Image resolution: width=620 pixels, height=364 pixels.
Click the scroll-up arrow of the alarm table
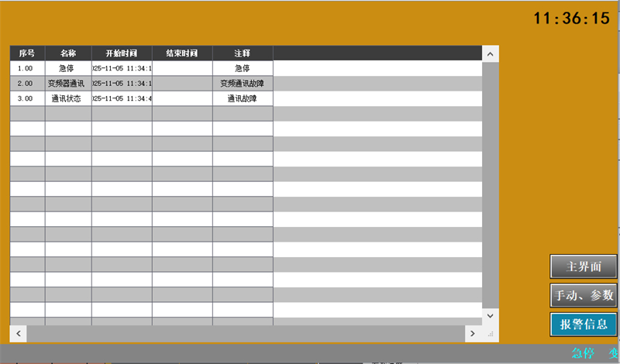[x=490, y=53]
